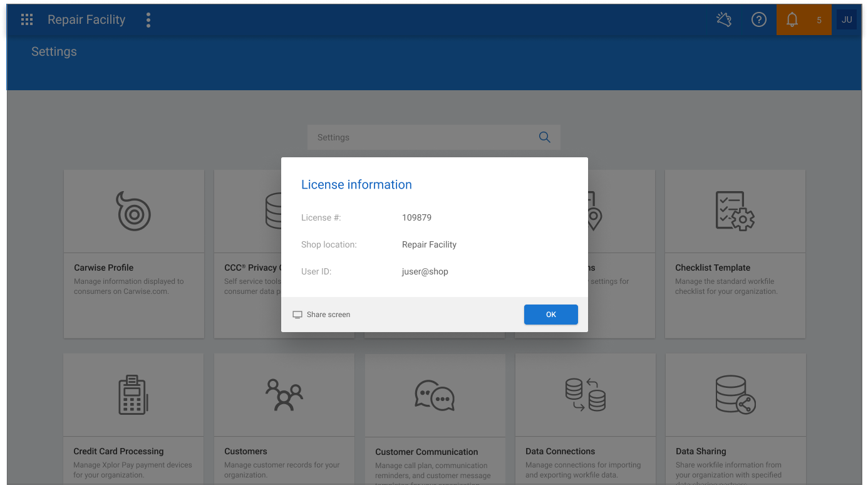Click OK in the License information dialog
The height and width of the screenshot is (485, 868).
(551, 315)
